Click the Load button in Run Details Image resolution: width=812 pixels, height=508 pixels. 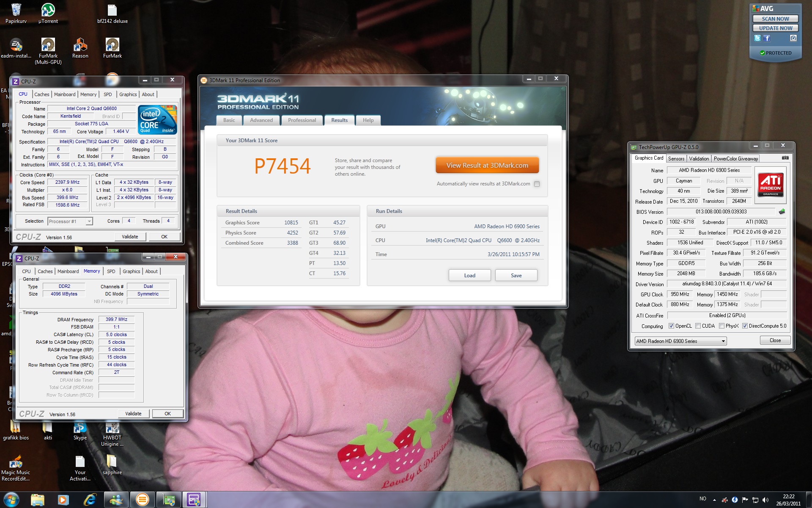[x=469, y=275]
